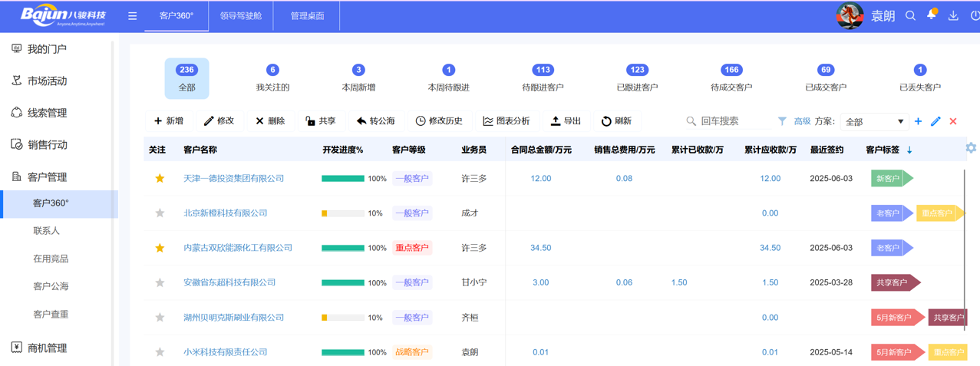Collapse the 客户管理 sidebar section
The width and height of the screenshot is (980, 366).
[48, 177]
